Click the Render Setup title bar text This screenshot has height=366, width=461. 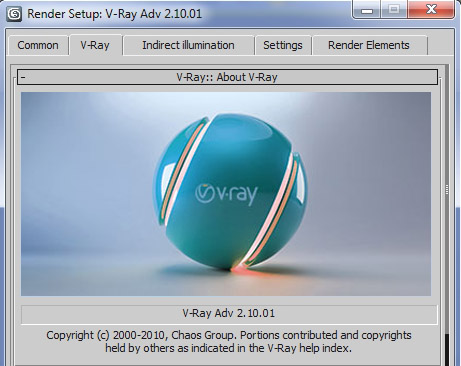coord(115,14)
